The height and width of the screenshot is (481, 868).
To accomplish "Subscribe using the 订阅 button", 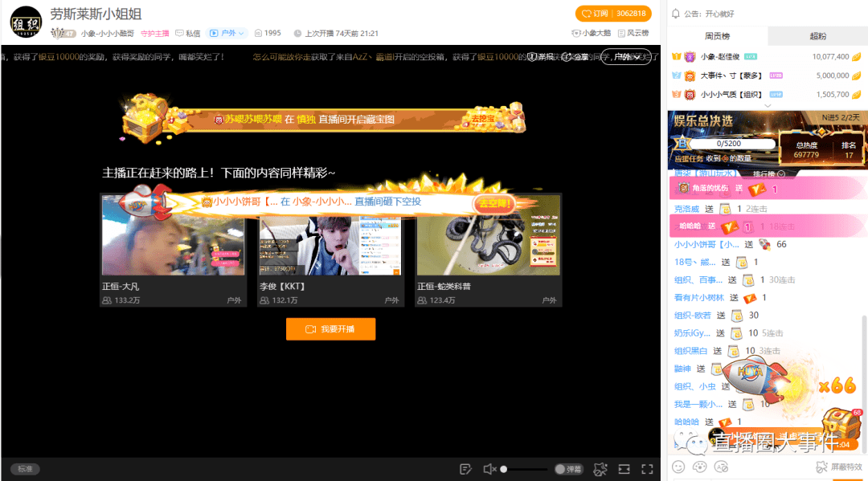I will [612, 14].
